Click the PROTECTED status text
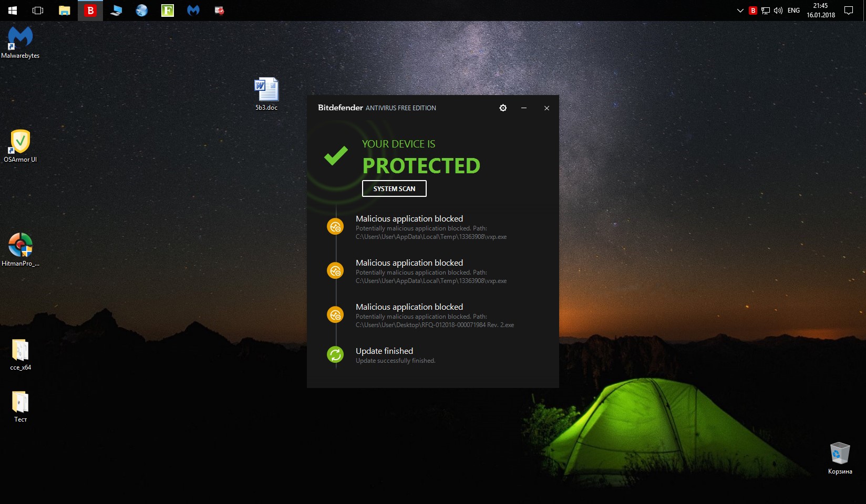866x504 pixels. (421, 166)
